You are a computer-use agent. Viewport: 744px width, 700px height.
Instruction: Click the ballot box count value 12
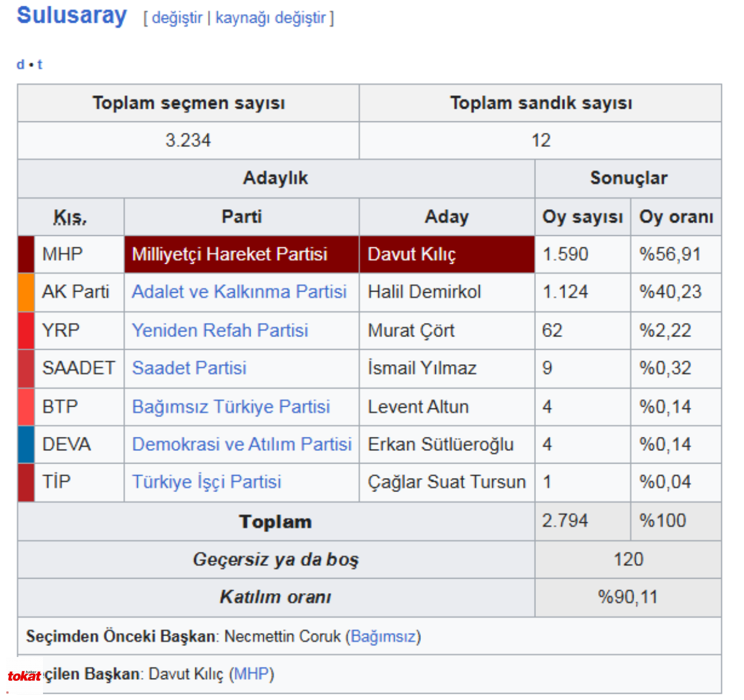(541, 140)
